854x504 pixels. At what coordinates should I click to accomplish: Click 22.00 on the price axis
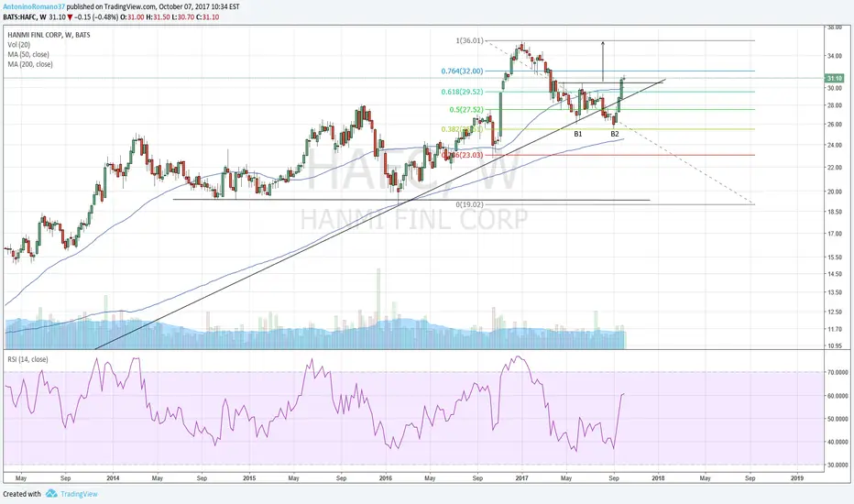(835, 168)
